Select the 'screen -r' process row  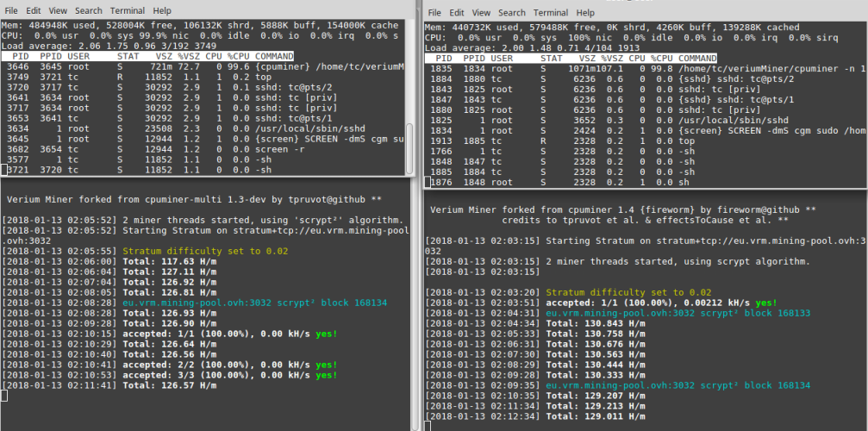[x=203, y=149]
